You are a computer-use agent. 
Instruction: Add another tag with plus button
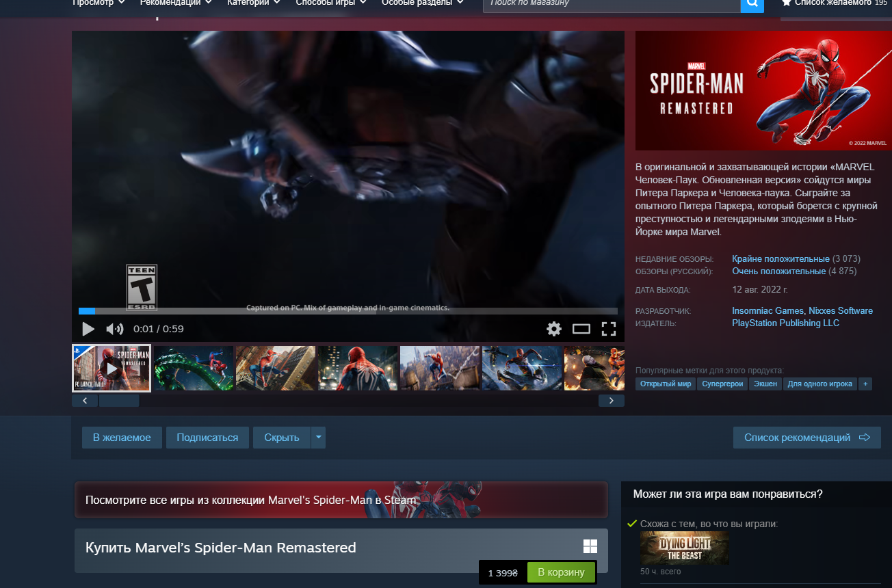point(865,384)
